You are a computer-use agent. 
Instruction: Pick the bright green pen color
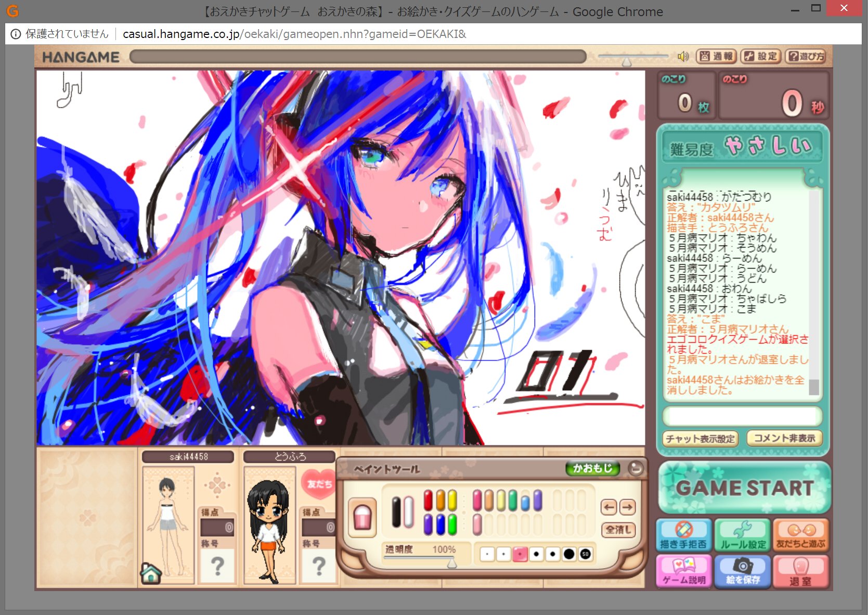452,524
